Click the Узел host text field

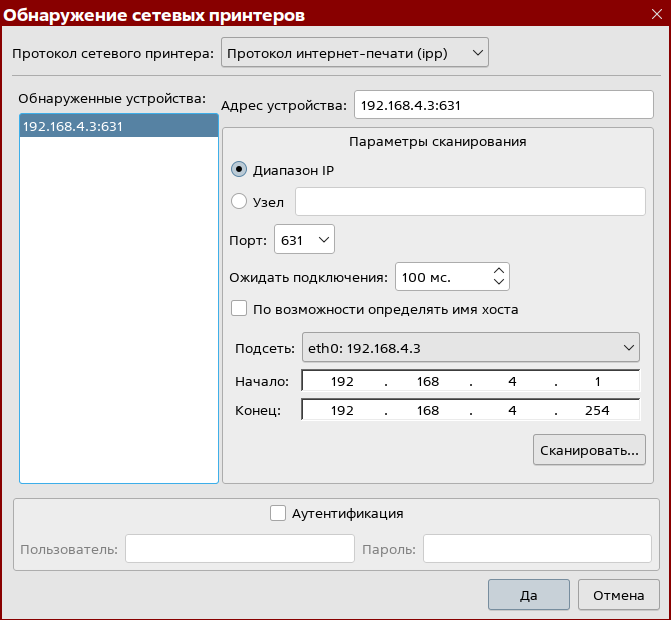[470, 202]
